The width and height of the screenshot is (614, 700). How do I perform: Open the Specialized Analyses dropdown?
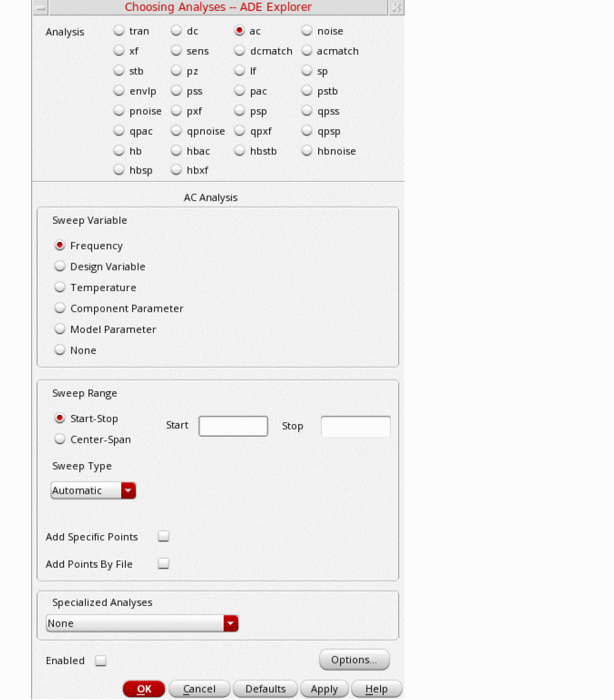point(142,623)
